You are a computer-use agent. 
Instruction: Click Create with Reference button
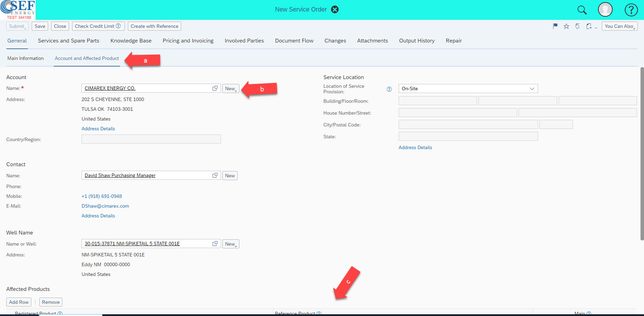(154, 26)
